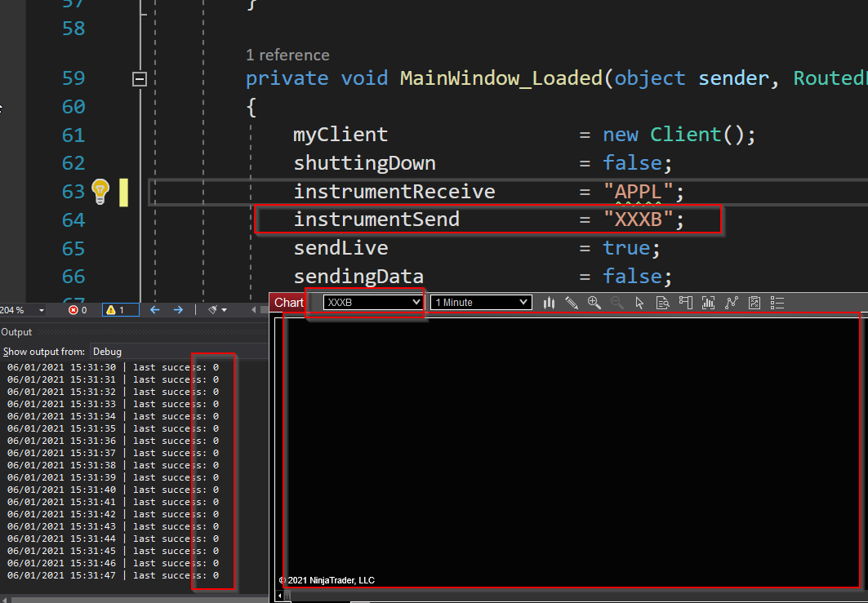Click the lightbulb quick actions icon on line 63
The image size is (868, 603).
click(x=100, y=192)
